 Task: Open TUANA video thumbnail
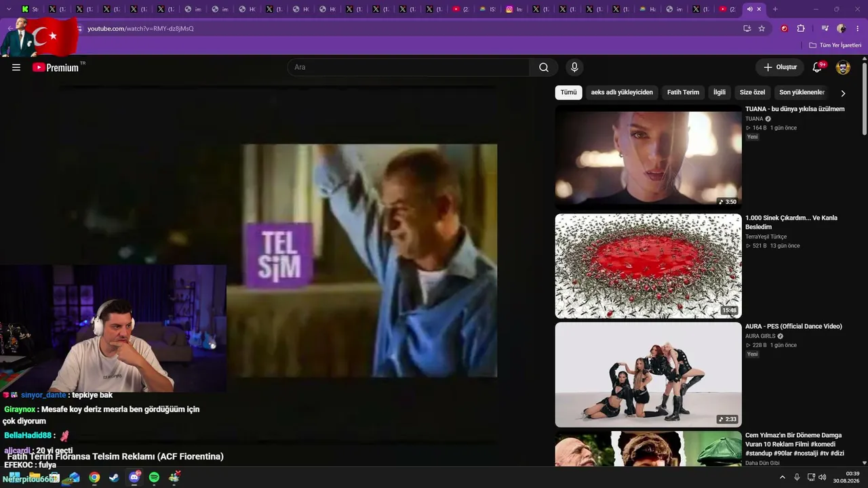tap(648, 157)
